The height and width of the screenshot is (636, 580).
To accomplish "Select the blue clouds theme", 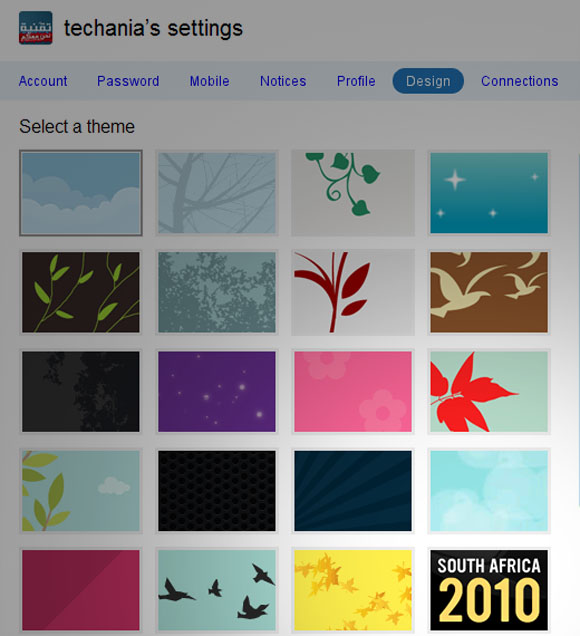I will 81,193.
